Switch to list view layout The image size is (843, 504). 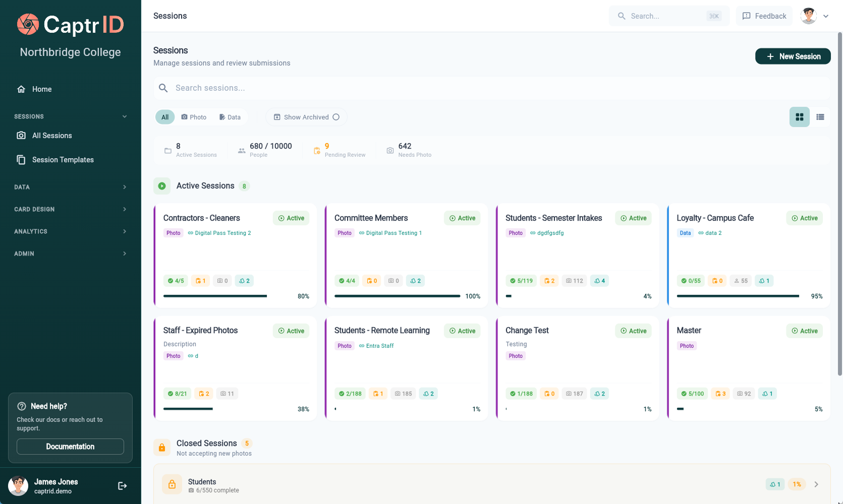pos(820,116)
